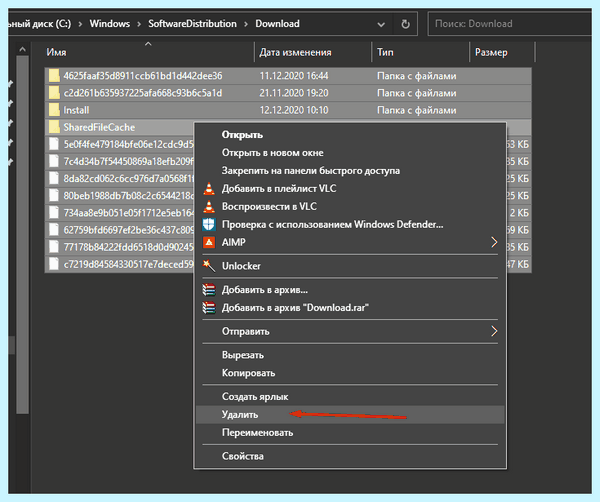
Task: Click the refresh icon in address bar
Action: click(x=405, y=24)
